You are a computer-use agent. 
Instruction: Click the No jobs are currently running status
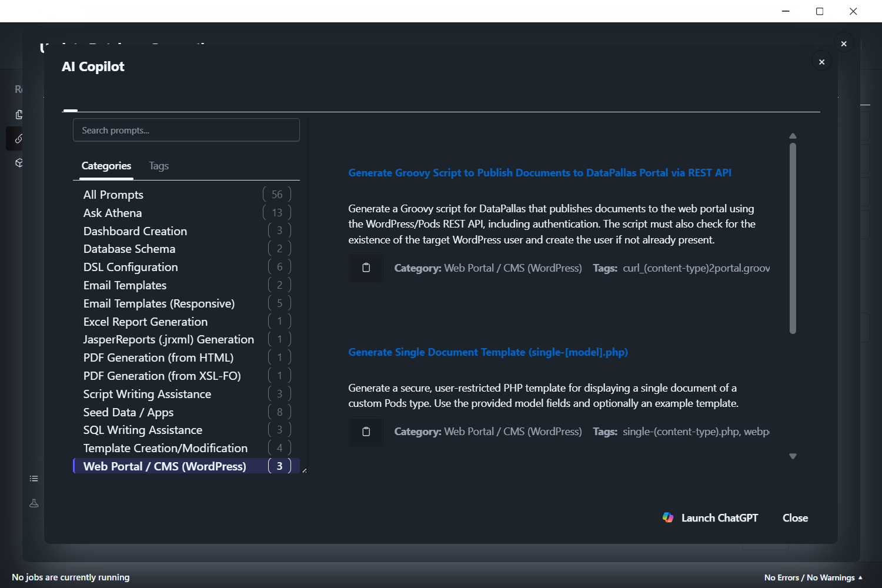coord(71,577)
